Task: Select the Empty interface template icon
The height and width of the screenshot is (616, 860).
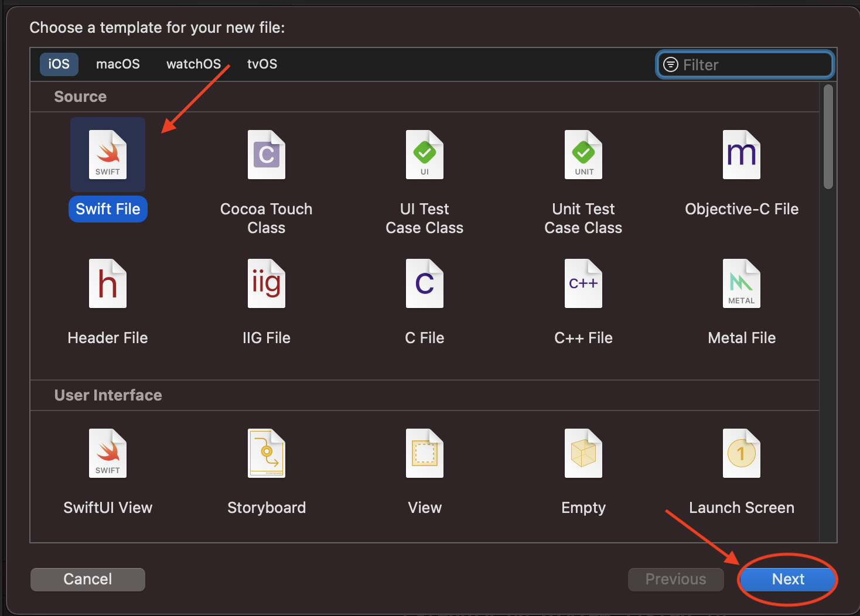Action: 583,453
